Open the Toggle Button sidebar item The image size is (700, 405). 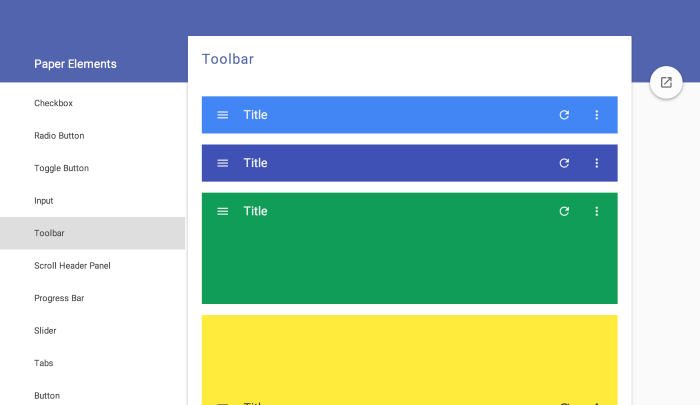pyautogui.click(x=92, y=168)
